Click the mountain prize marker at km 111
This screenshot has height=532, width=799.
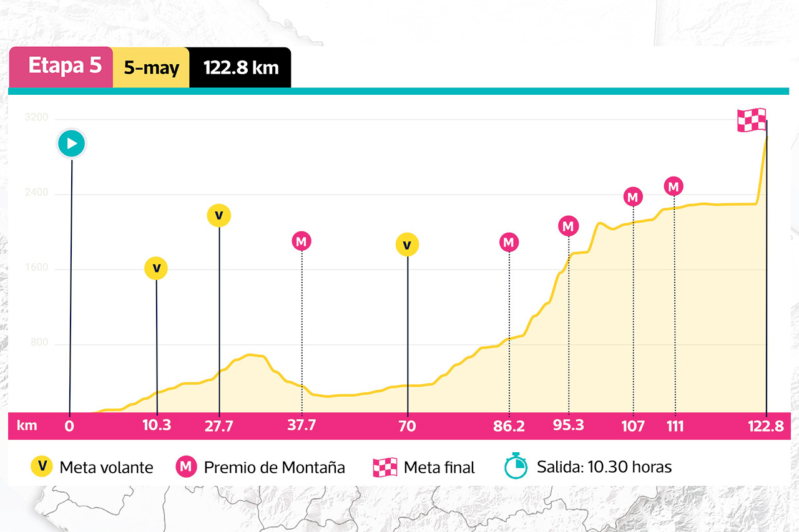[x=674, y=186]
